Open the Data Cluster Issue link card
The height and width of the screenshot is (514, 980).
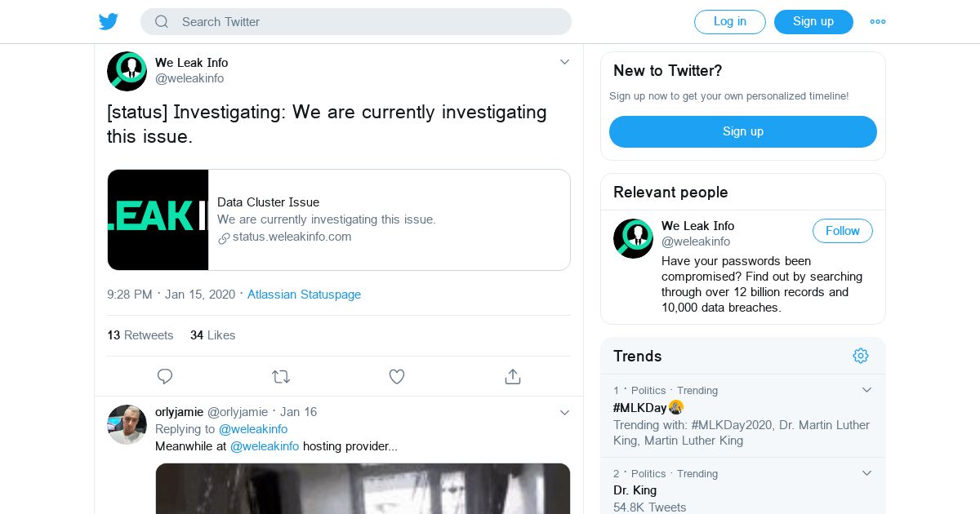point(339,219)
